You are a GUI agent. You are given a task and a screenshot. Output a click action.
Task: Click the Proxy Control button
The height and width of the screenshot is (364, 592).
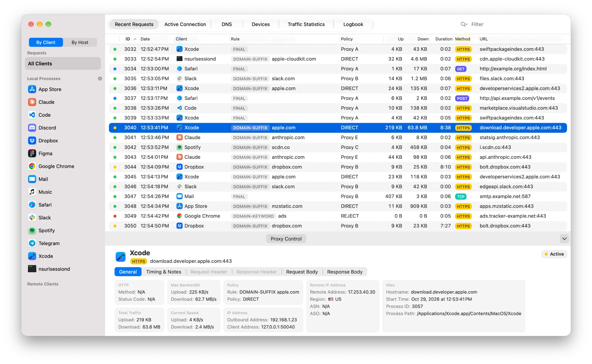coord(286,239)
